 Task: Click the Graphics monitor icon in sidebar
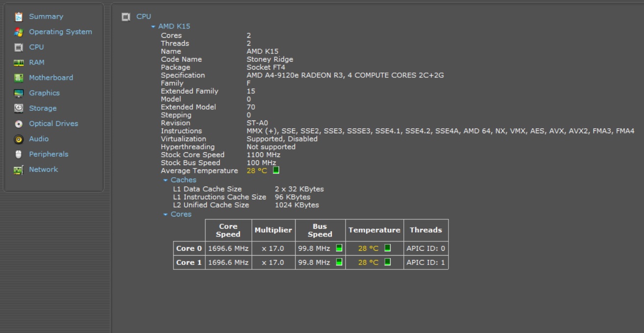point(19,93)
